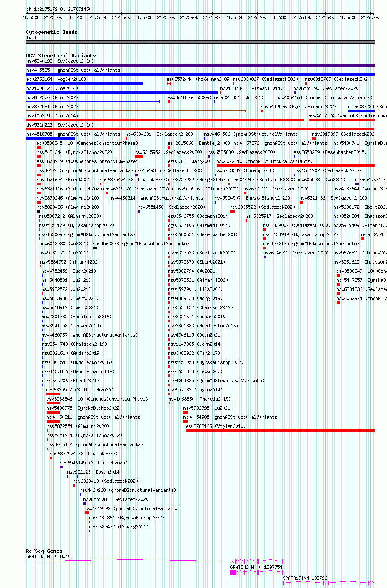Image resolution: width=387 pixels, height=588 pixels.
Task: Open dgv555n152 (Chaisson2019) variant
Action: coord(200,307)
